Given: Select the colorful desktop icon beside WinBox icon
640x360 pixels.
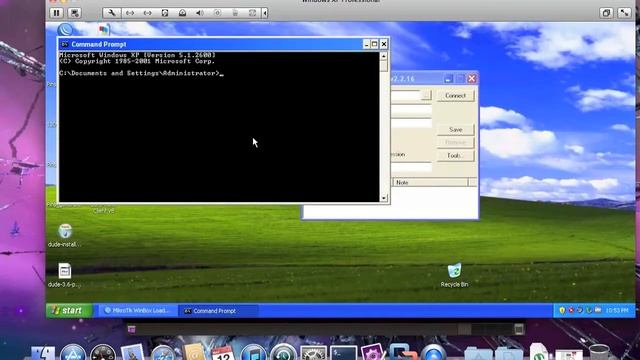Looking at the screenshot, I should (x=104, y=29).
